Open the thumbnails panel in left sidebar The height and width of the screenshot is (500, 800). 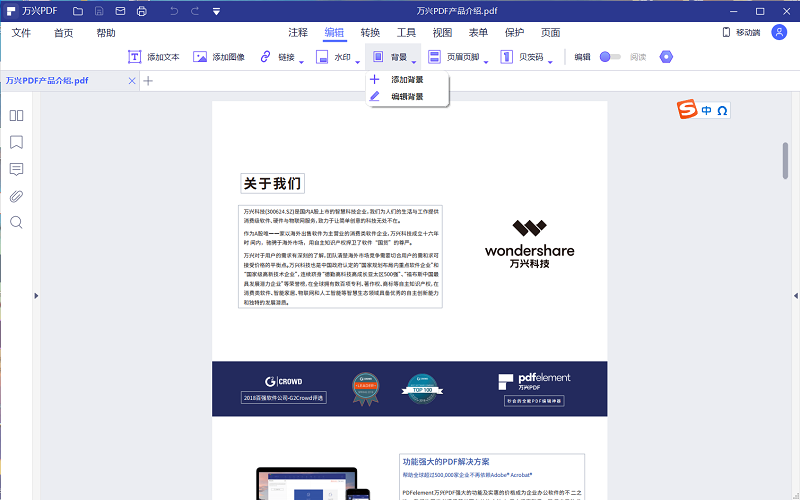click(x=16, y=116)
